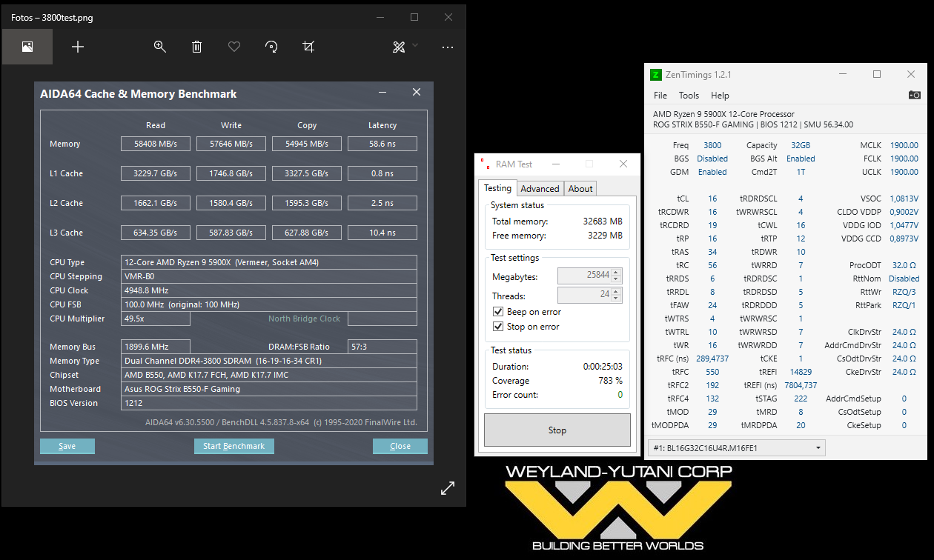Add the photo to an album with the plus icon
The height and width of the screenshot is (560, 934).
[x=77, y=46]
